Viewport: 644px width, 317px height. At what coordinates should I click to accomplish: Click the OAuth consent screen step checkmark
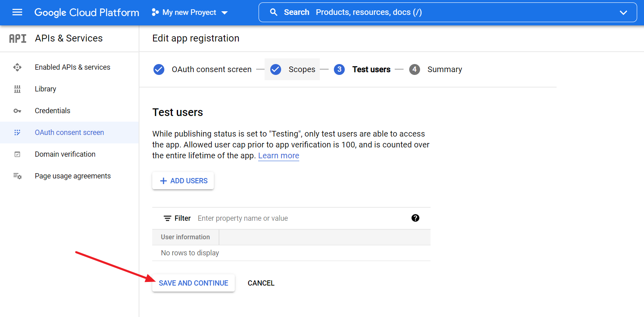[159, 69]
